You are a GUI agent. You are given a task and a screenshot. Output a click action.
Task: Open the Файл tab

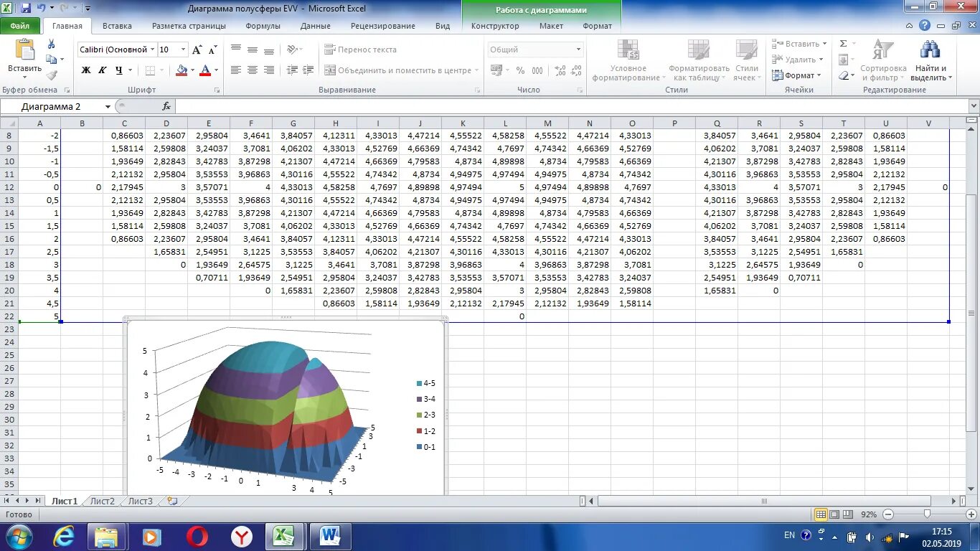pyautogui.click(x=20, y=26)
